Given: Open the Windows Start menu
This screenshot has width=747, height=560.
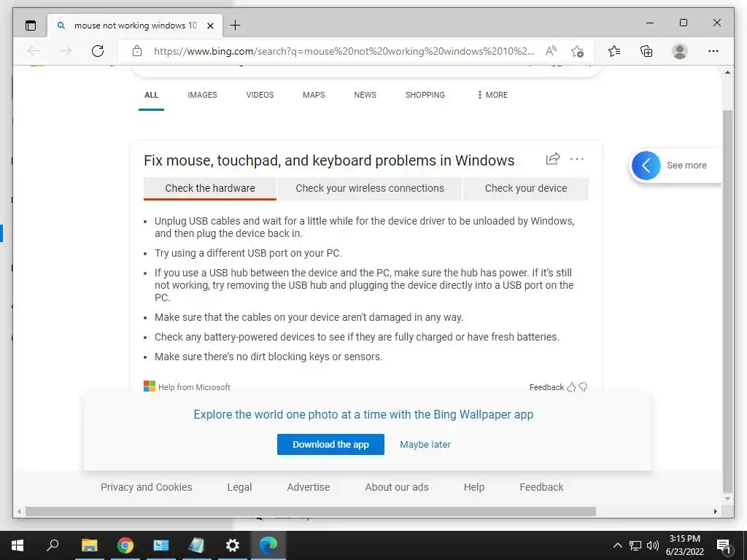Looking at the screenshot, I should coord(18,545).
